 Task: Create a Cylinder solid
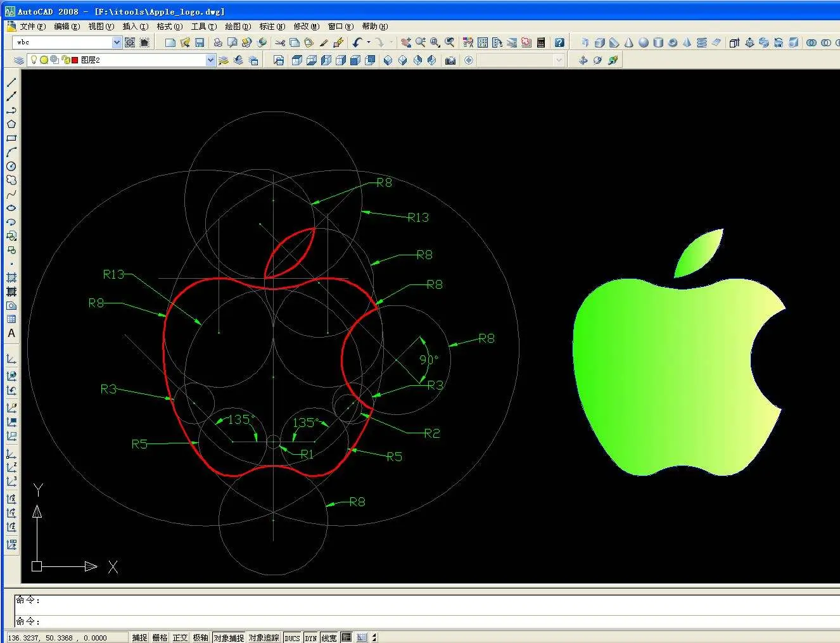[x=658, y=42]
